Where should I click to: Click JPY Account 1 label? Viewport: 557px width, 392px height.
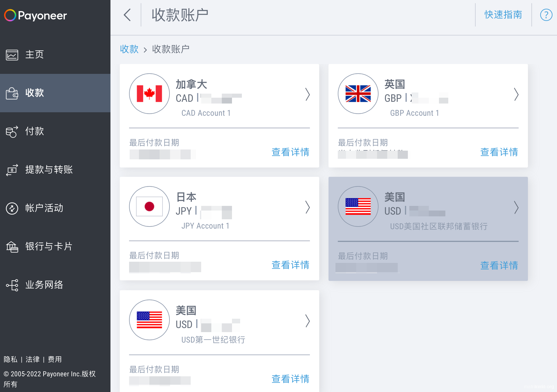206,226
